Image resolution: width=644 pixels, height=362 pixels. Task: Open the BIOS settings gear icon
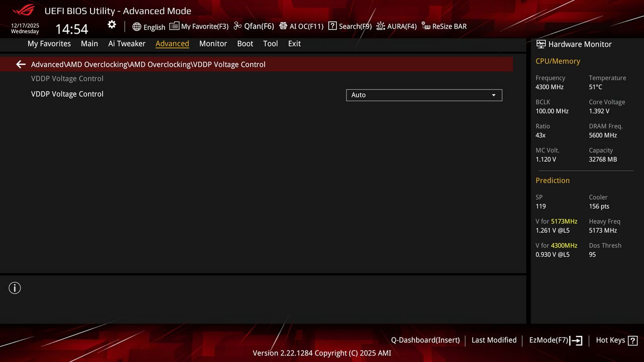click(x=112, y=25)
